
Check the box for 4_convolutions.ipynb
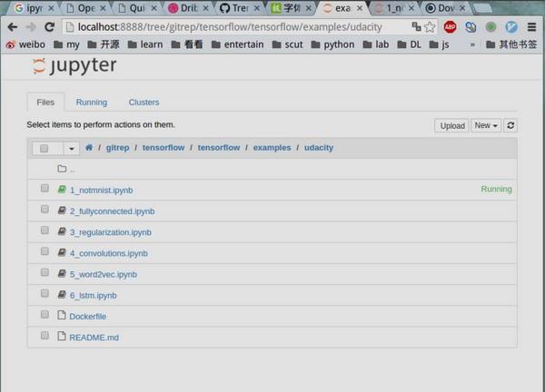pos(45,251)
